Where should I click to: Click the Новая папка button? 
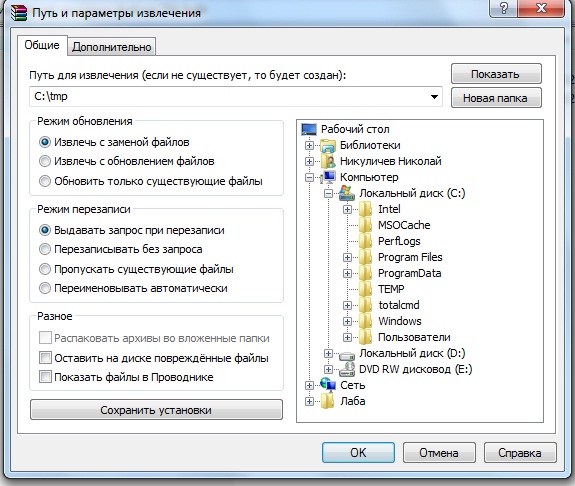pos(496,98)
